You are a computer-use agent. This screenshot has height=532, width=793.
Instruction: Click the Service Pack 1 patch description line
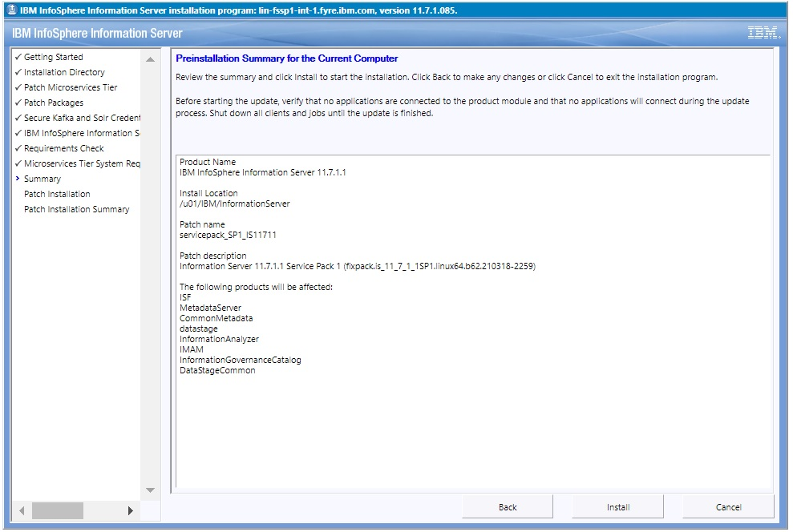pyautogui.click(x=358, y=266)
